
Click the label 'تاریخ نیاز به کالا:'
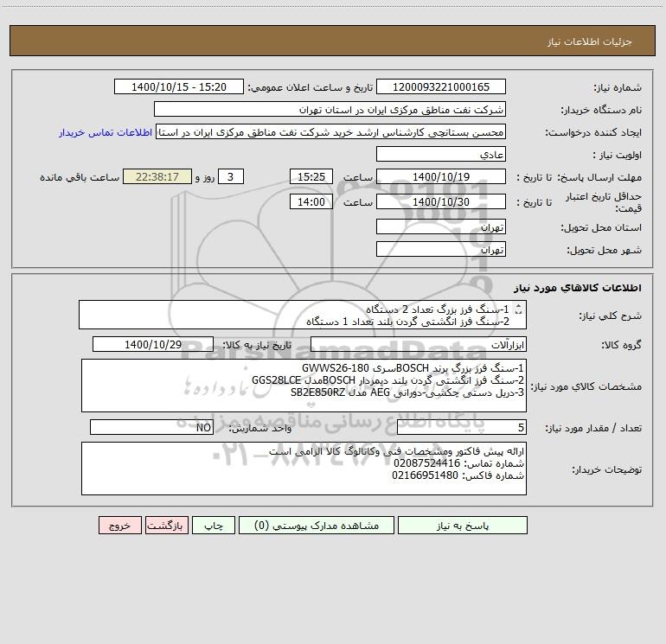(x=257, y=345)
